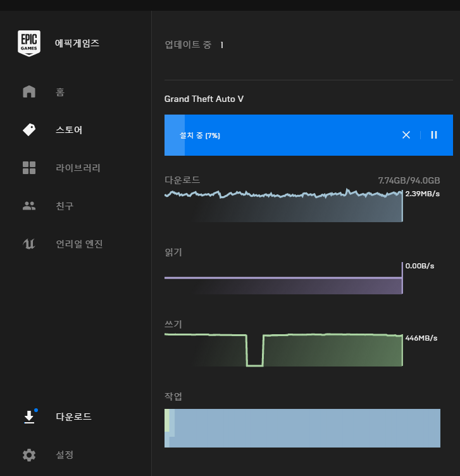The width and height of the screenshot is (460, 476).
Task: Click the 작업 operations bar
Action: click(302, 428)
